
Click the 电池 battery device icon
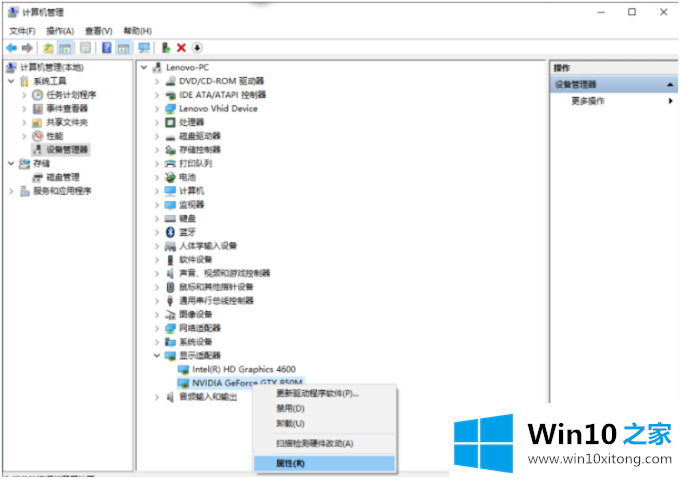point(171,178)
